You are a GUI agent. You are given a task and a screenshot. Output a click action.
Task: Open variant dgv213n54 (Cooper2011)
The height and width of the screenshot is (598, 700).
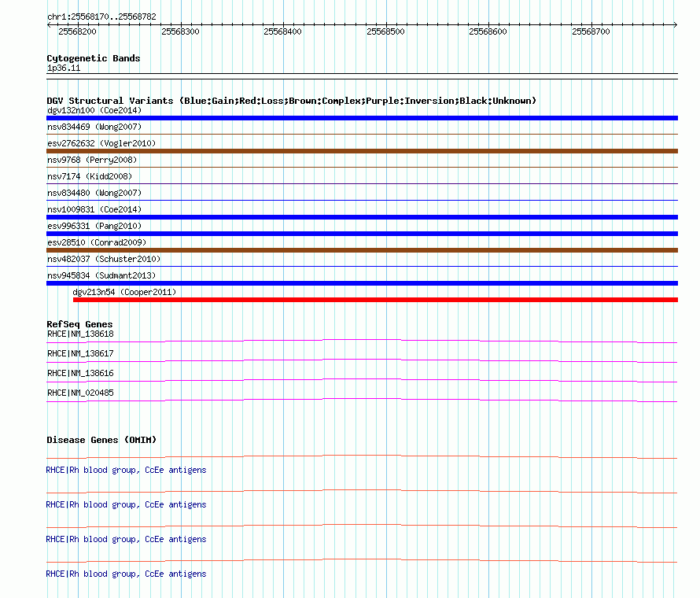tap(124, 292)
